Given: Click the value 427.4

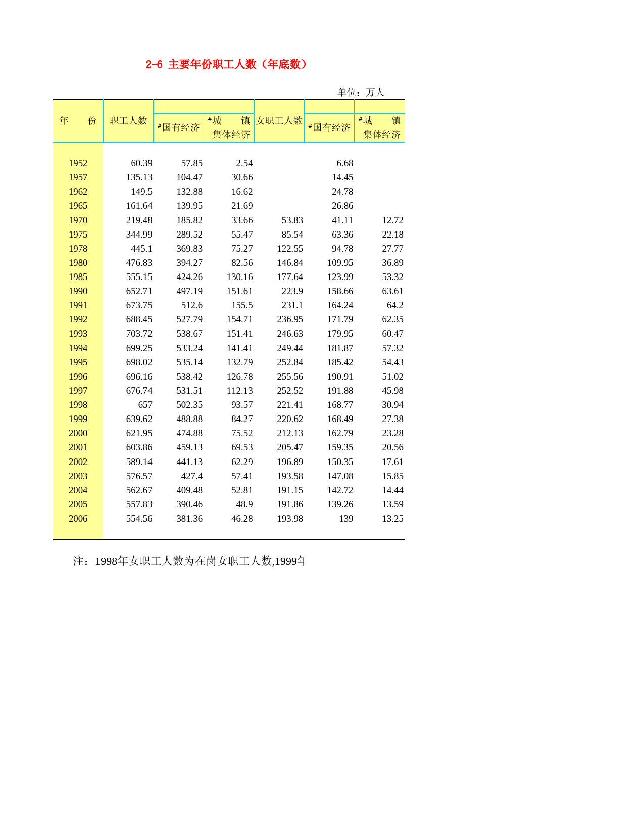Looking at the screenshot, I should 192,476.
